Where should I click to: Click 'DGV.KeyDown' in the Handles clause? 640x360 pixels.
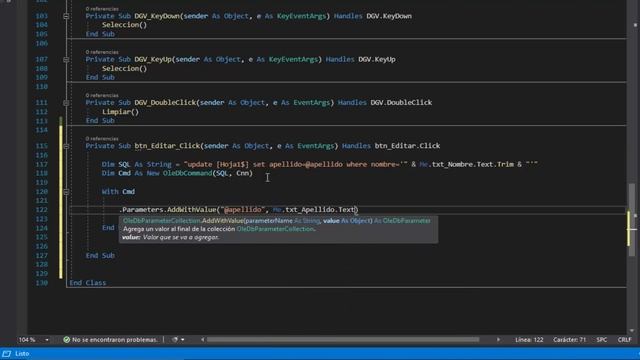pos(389,16)
